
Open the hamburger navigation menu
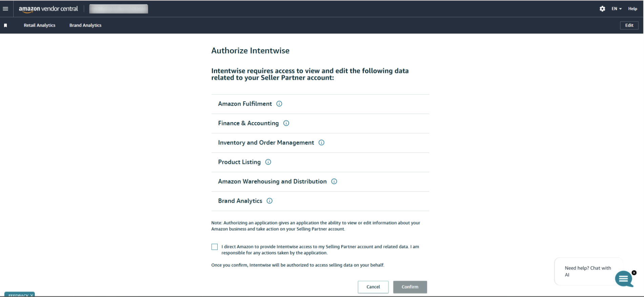pos(5,9)
